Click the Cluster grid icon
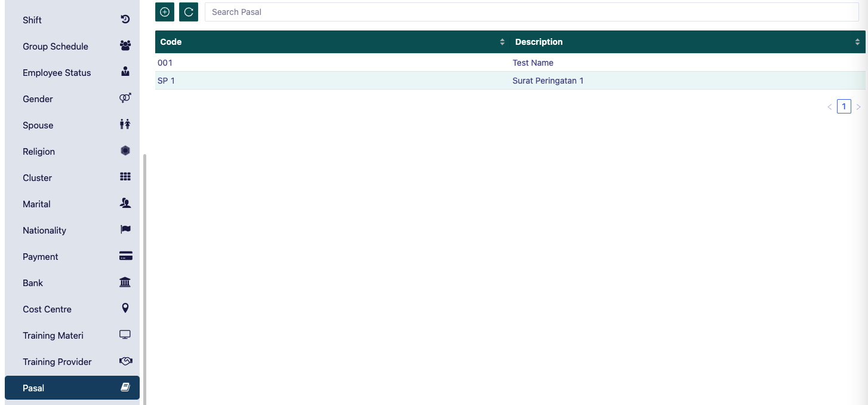 coord(125,177)
